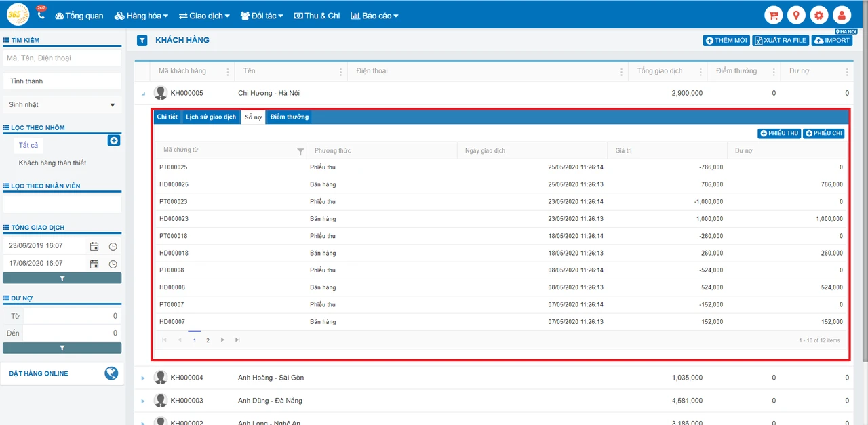Click the PHIẾU CHI button
The height and width of the screenshot is (425, 868).
823,134
